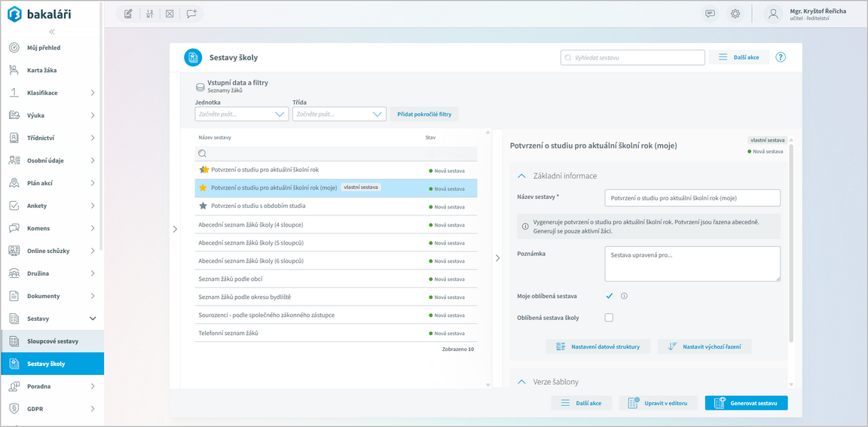868x427 pixels.
Task: Uncheck the Moje oblíbená sestava checkbox
Action: [x=609, y=296]
